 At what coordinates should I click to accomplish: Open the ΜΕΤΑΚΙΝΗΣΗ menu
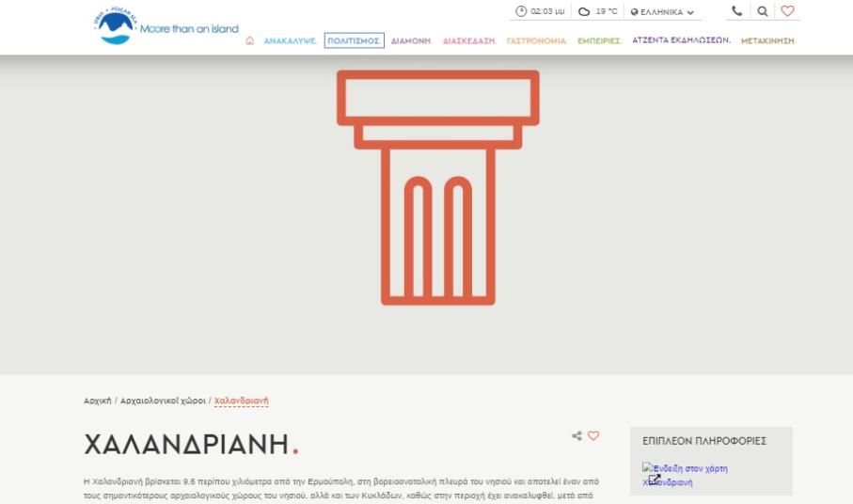pyautogui.click(x=767, y=40)
